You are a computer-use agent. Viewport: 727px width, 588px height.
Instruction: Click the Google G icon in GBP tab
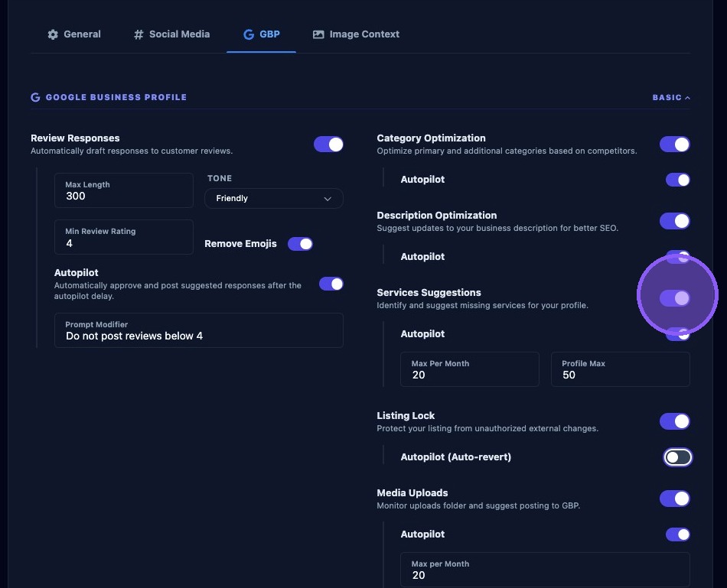[x=249, y=34]
